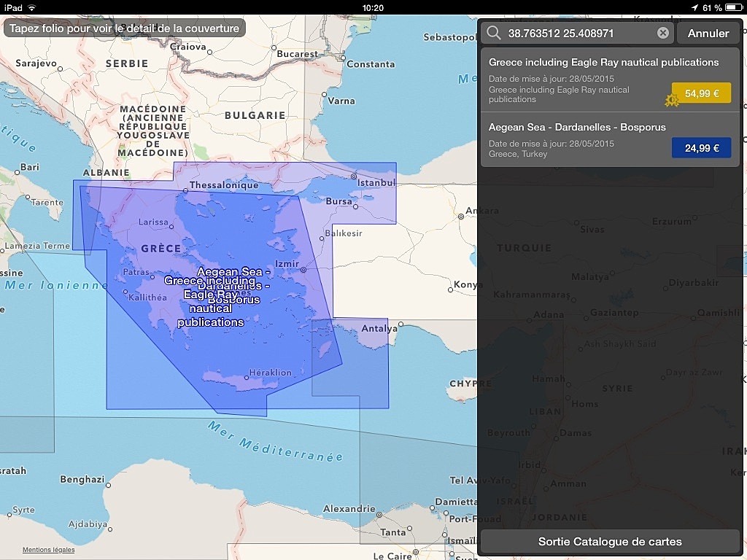Tap the Greece including Eagle Ray map label
Viewport: 747px width, 560px height.
(x=210, y=301)
